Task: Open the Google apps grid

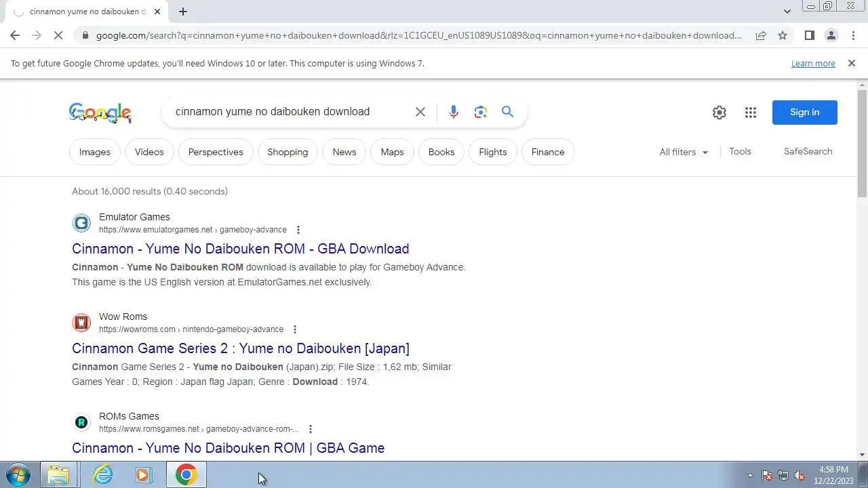Action: point(750,113)
